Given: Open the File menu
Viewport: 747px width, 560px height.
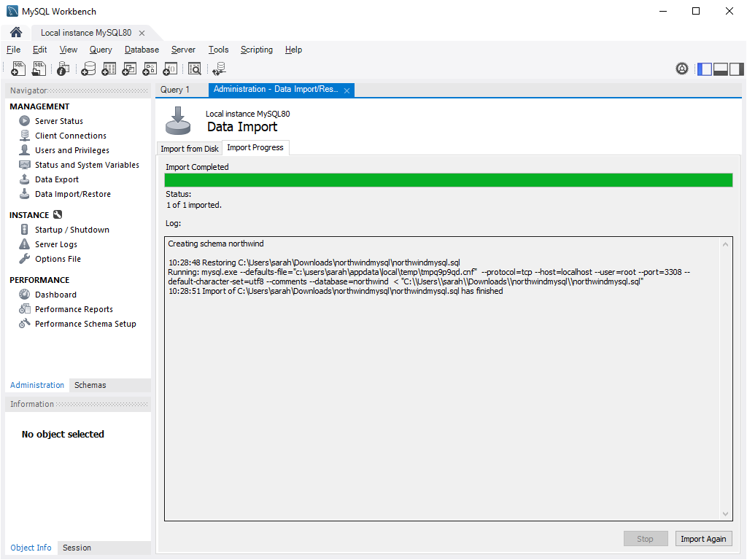Looking at the screenshot, I should coord(13,50).
